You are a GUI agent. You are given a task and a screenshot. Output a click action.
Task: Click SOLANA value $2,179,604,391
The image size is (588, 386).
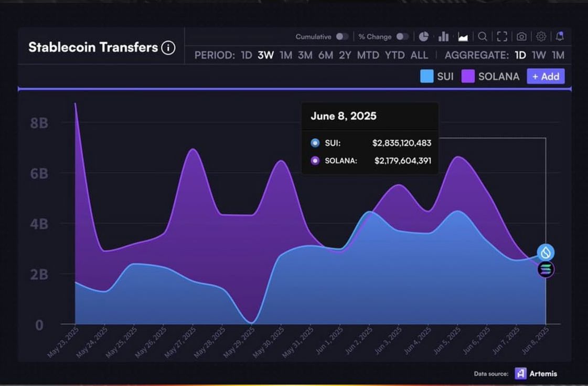(403, 161)
